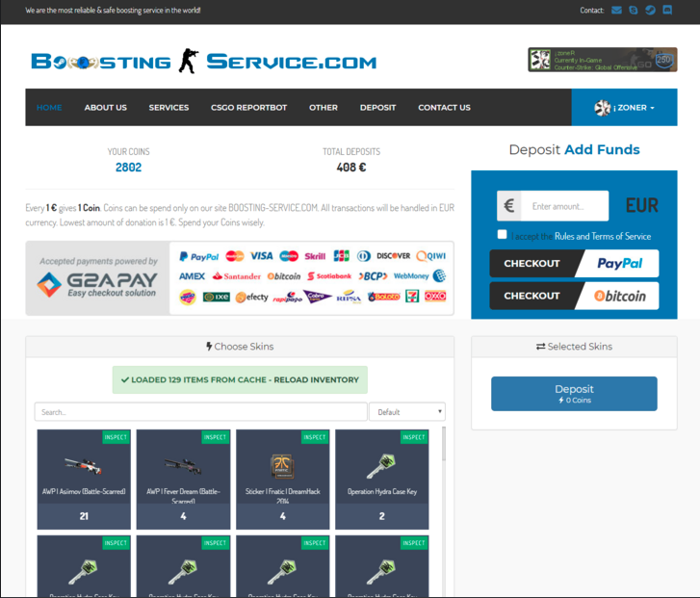The height and width of the screenshot is (598, 700).
Task: Click the JCB payment logo
Action: (x=342, y=256)
